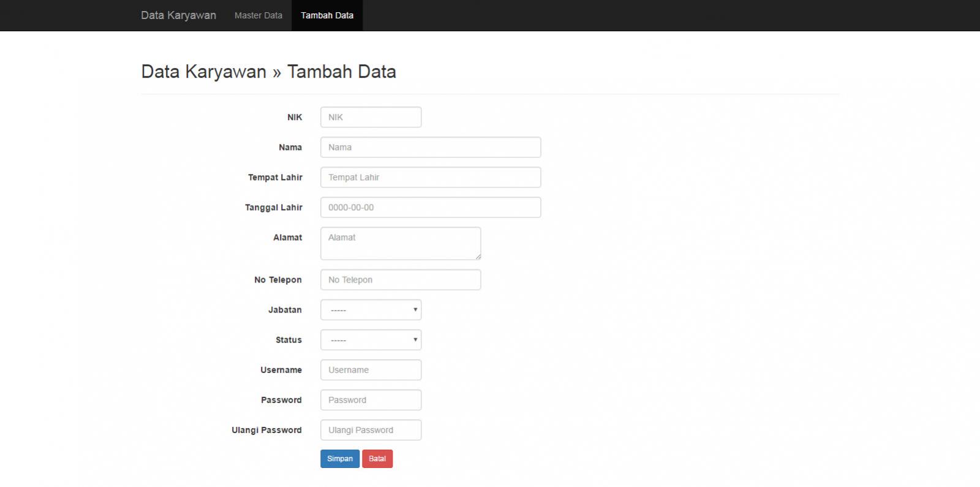Click the Tanggal Lahir label
The width and height of the screenshot is (980, 487).
(274, 208)
